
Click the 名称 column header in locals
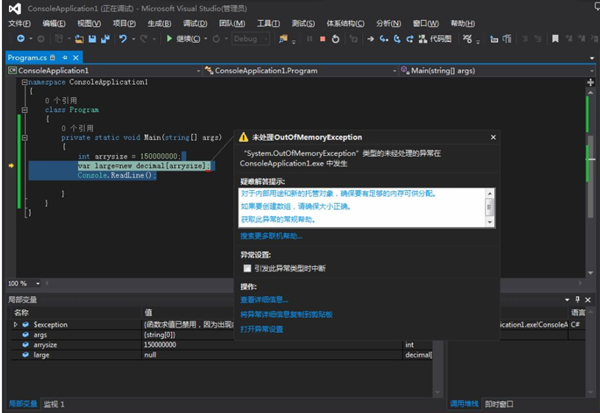(21, 313)
